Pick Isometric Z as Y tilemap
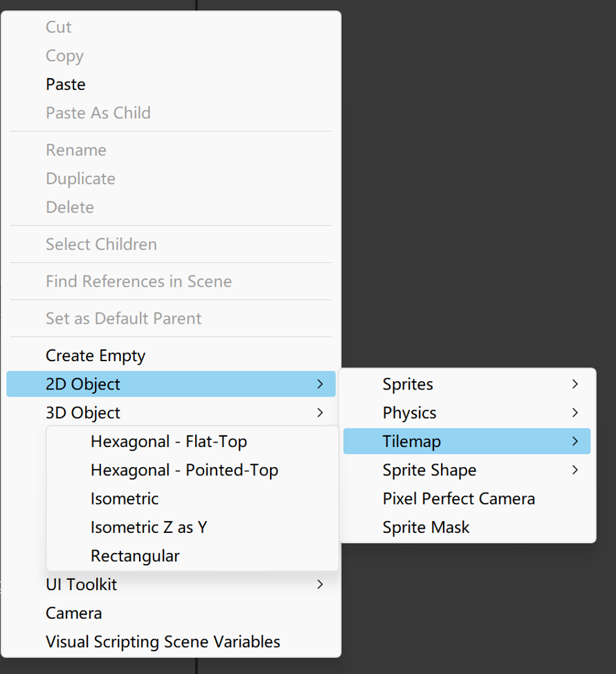This screenshot has width=616, height=674. click(149, 527)
